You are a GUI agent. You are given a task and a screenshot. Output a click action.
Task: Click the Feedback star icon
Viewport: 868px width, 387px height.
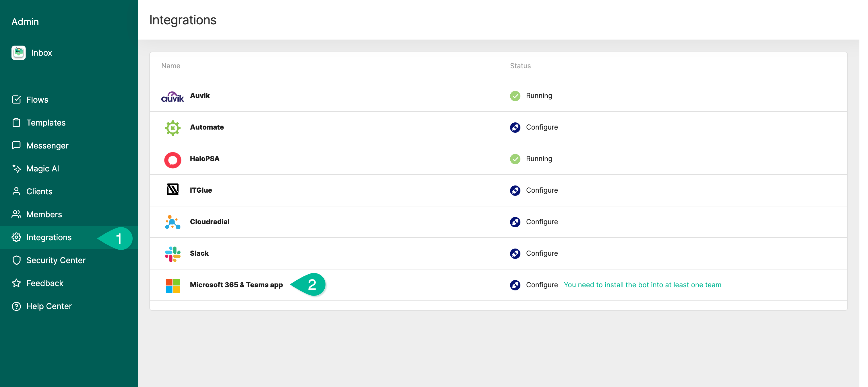16,283
